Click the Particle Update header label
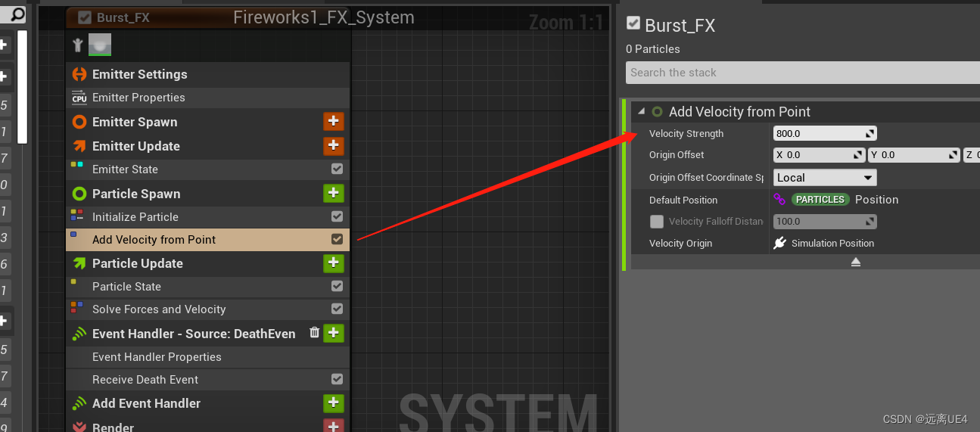 (138, 263)
